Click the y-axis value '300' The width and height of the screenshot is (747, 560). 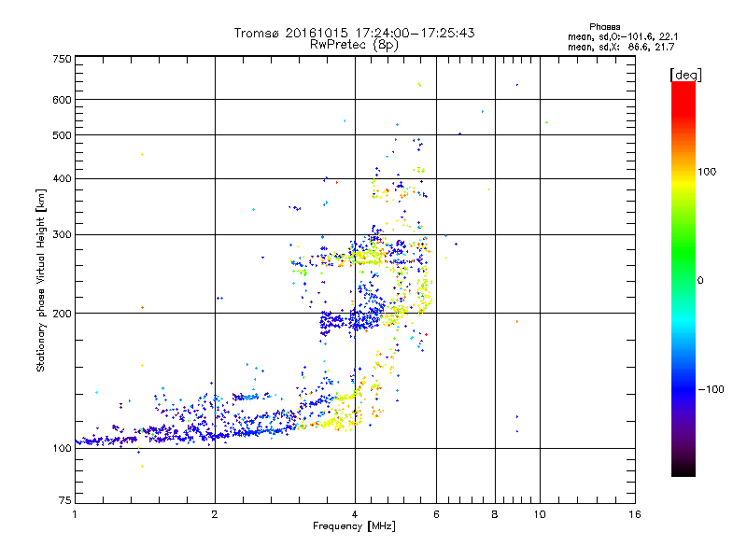tap(62, 234)
